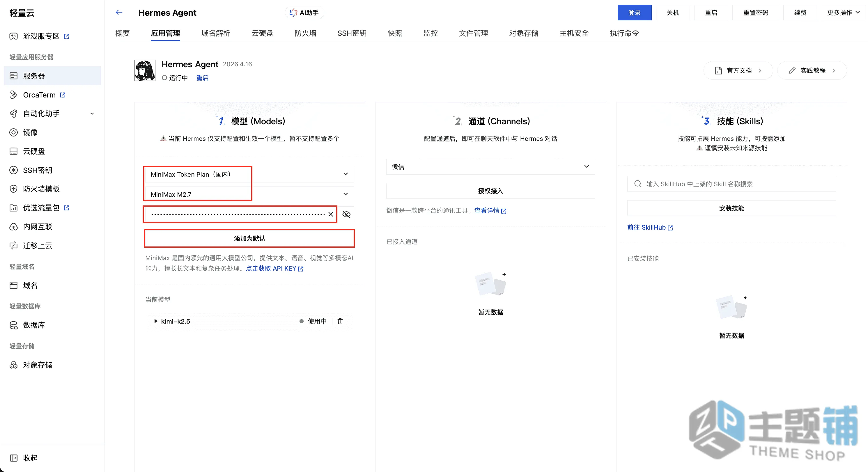Expand 自动化助手 sidebar menu
The width and height of the screenshot is (868, 472).
tap(52, 113)
